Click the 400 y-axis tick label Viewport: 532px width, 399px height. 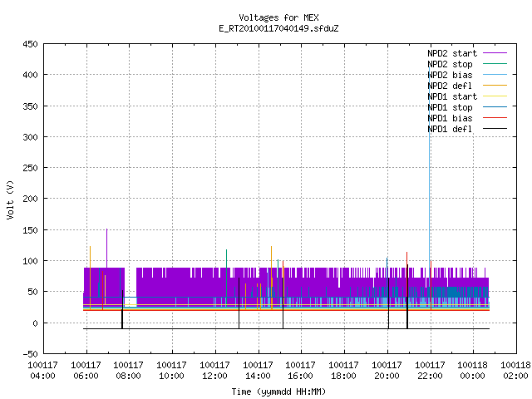pos(30,75)
